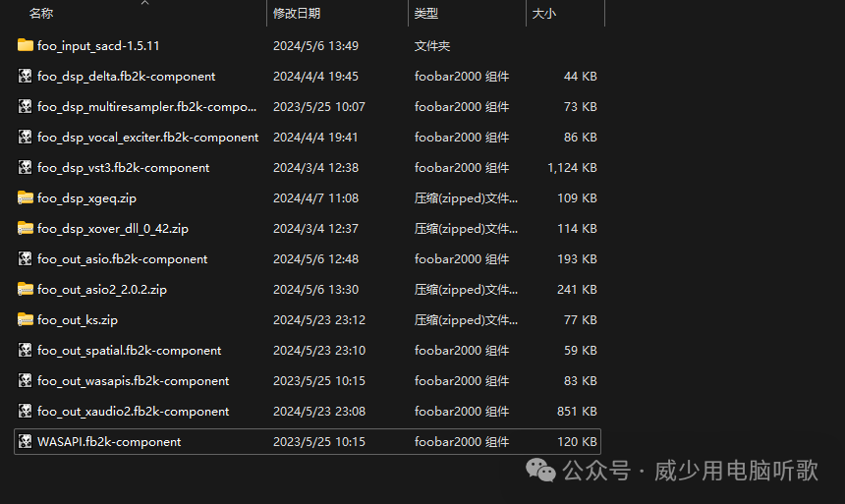The image size is (845, 504).
Task: Select the foo_out_wasapis.fb2k-component file name
Action: [133, 380]
